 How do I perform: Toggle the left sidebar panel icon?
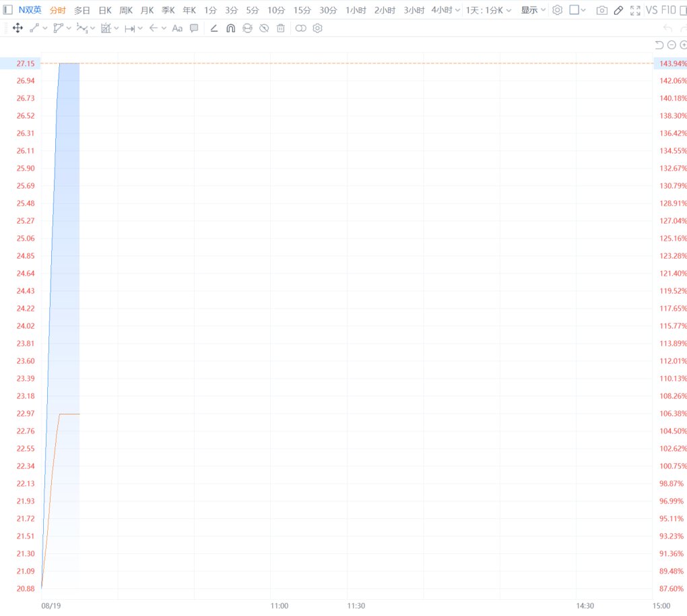pyautogui.click(x=8, y=9)
